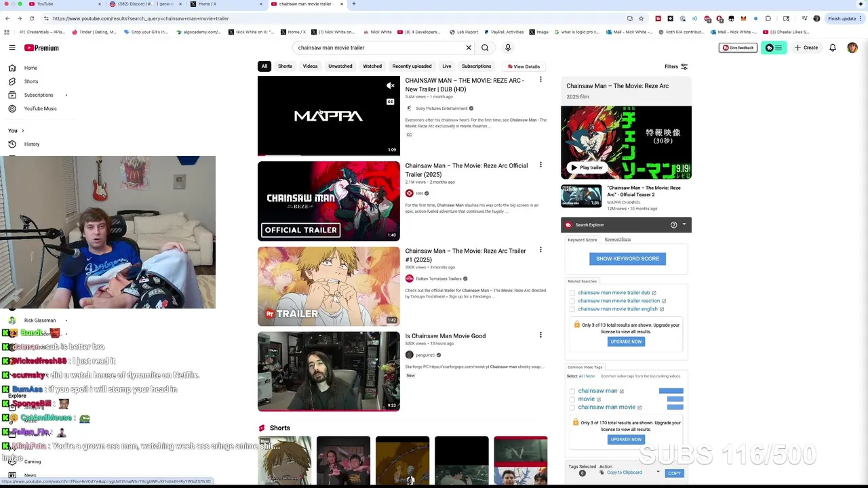
Task: Click Give feedback button
Action: 738,47
